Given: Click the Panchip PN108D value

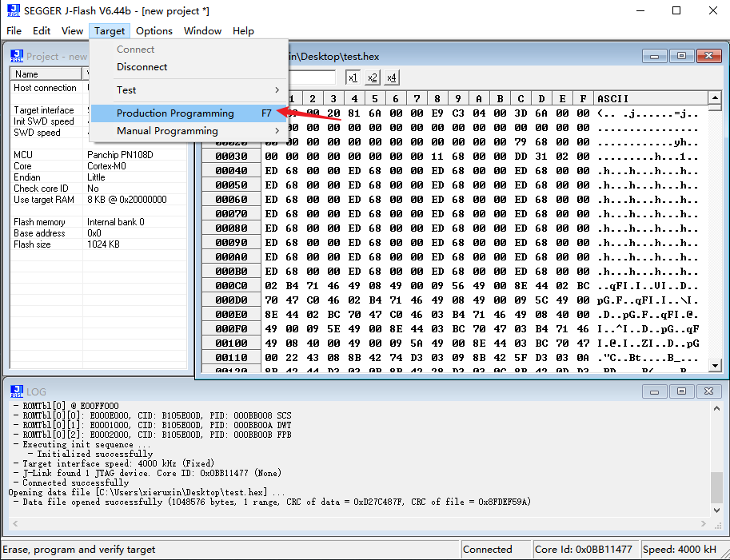Looking at the screenshot, I should point(120,155).
